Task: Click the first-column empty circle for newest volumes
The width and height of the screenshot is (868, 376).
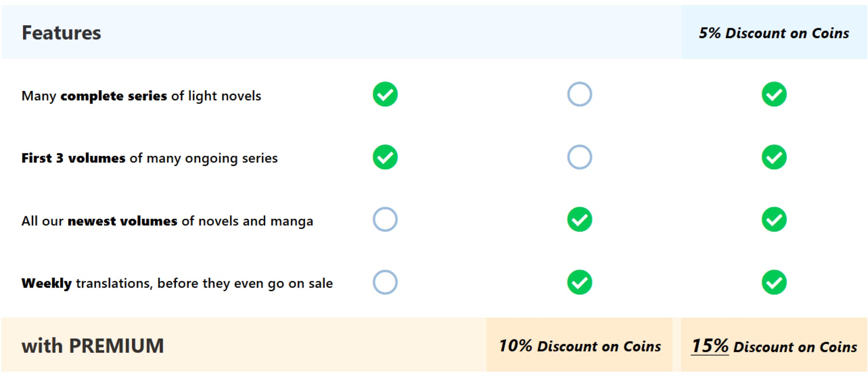Action: 385,219
